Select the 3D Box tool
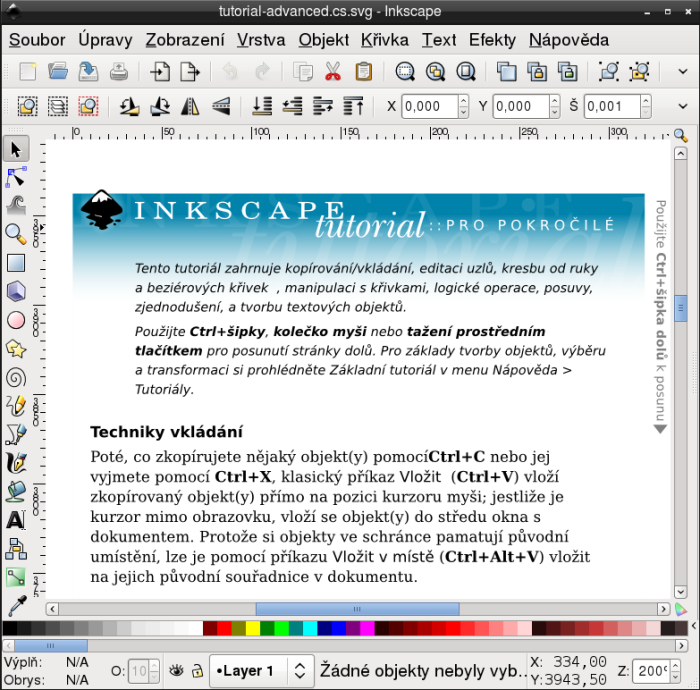The width and height of the screenshot is (700, 690). tap(16, 291)
